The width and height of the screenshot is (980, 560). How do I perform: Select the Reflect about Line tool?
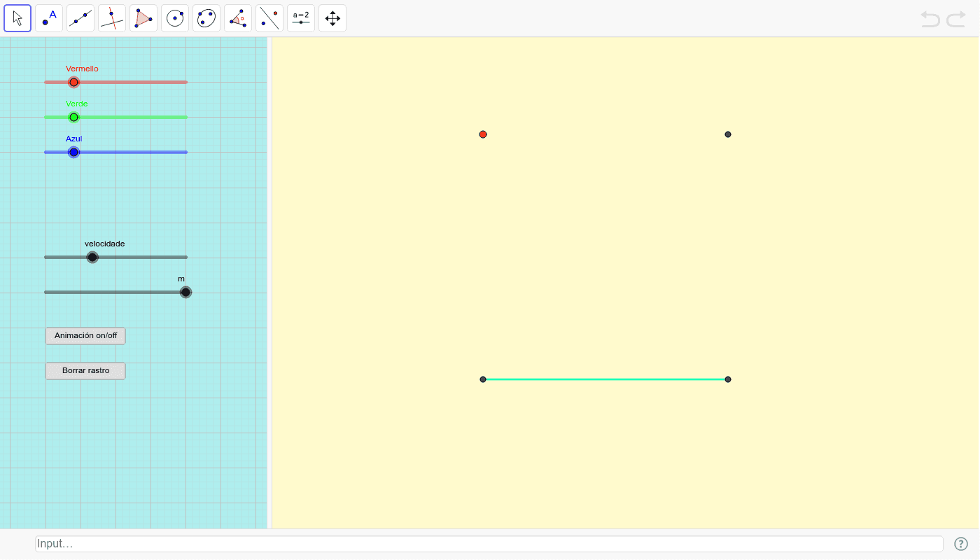269,17
